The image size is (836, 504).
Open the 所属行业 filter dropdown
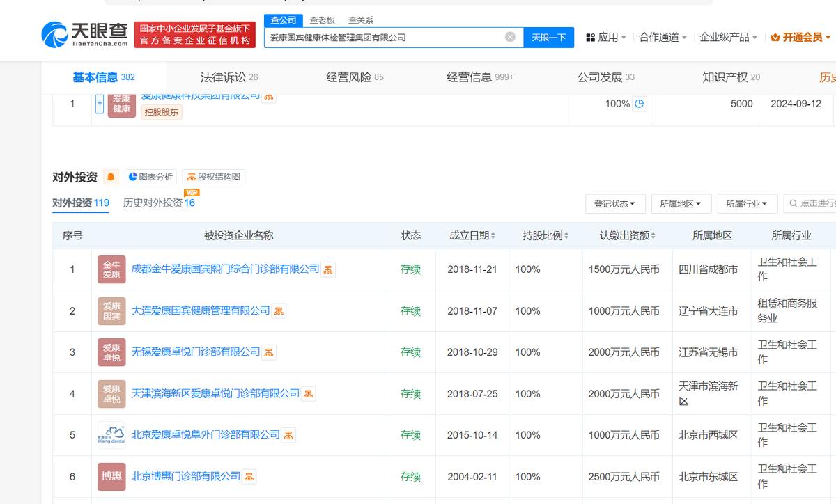747,204
